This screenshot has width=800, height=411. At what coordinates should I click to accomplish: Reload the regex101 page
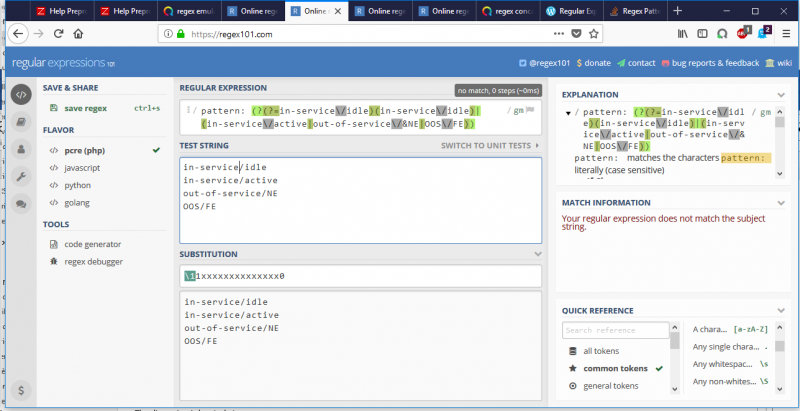pos(59,34)
